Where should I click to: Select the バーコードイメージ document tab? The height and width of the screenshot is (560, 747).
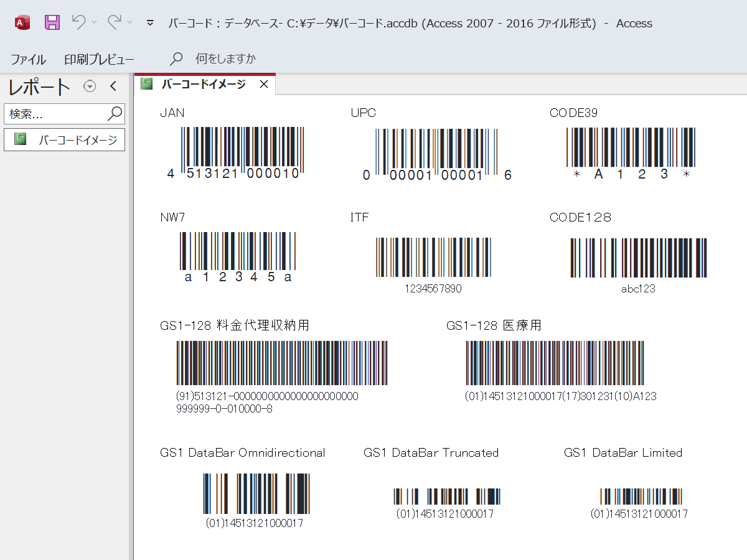(x=205, y=83)
